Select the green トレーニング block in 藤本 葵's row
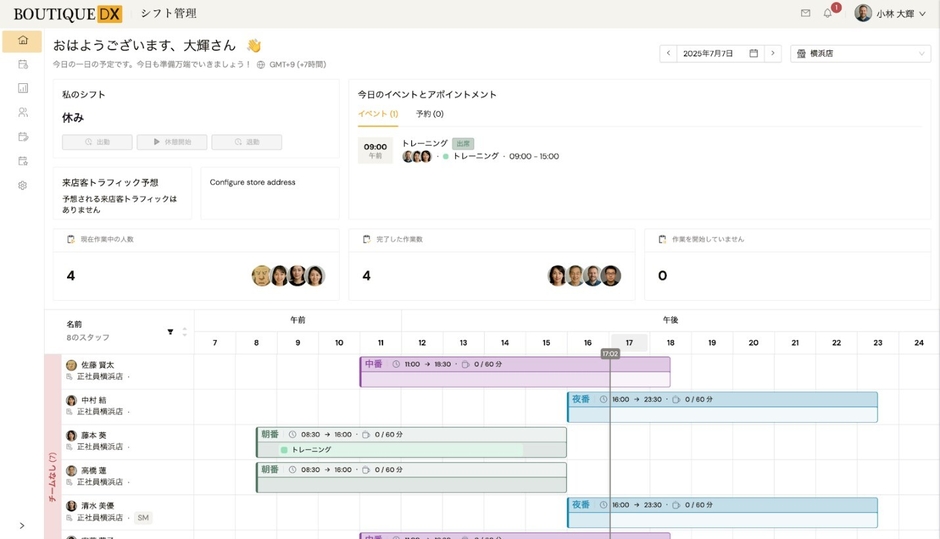This screenshot has width=940, height=539. coord(400,450)
